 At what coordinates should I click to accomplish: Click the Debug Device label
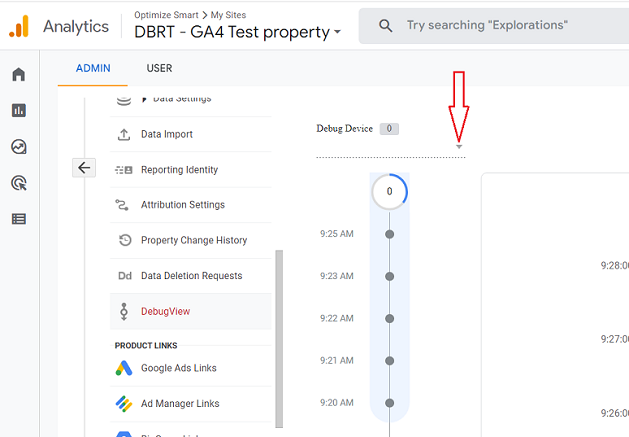[x=345, y=129]
